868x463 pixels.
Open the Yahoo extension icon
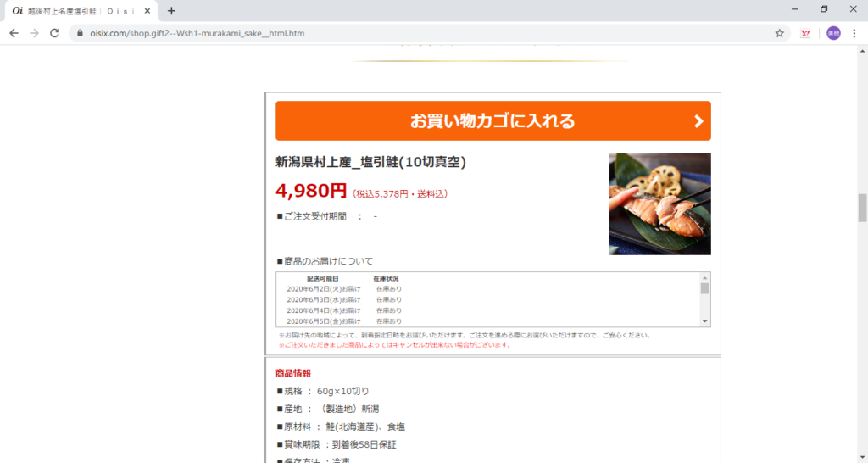805,33
